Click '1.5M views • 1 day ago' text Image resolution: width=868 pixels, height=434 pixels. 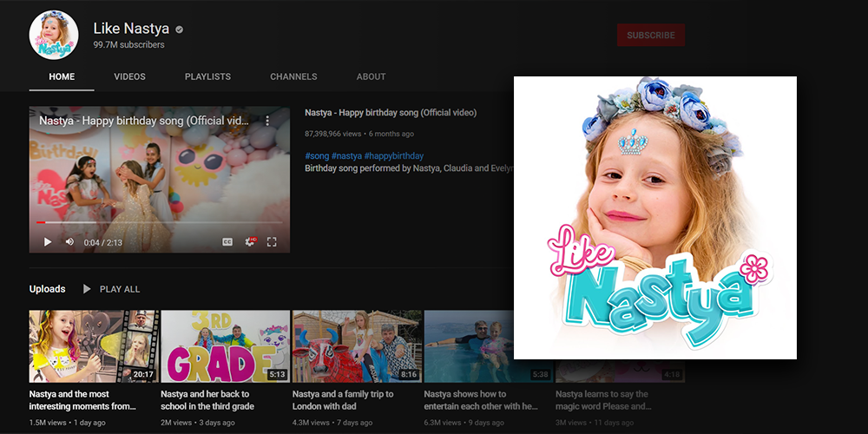[x=67, y=423]
